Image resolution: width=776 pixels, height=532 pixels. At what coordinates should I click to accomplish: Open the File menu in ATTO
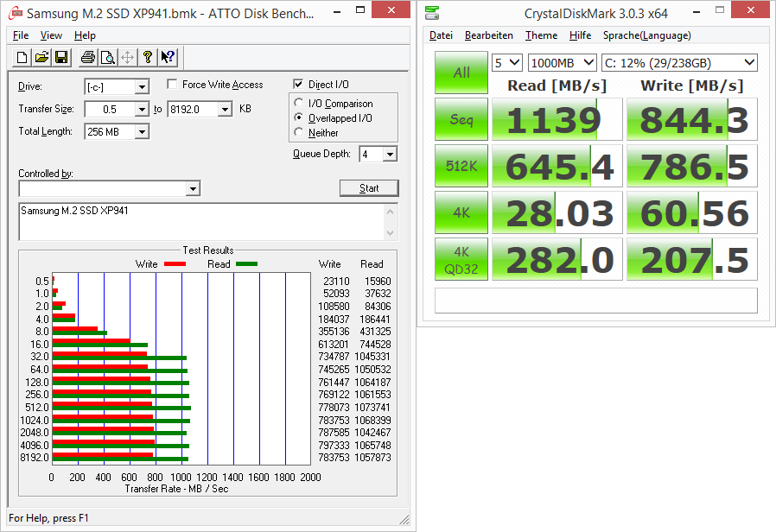pyautogui.click(x=20, y=35)
